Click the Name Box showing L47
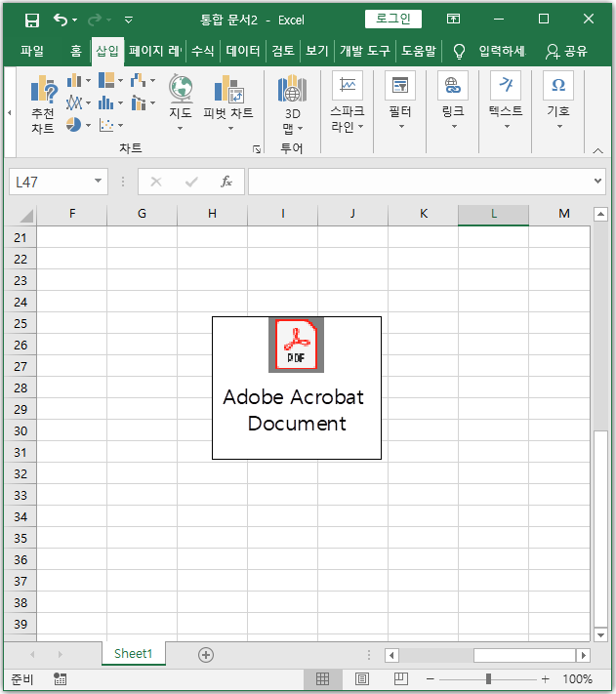Screen dimensions: 616x694 51,182
